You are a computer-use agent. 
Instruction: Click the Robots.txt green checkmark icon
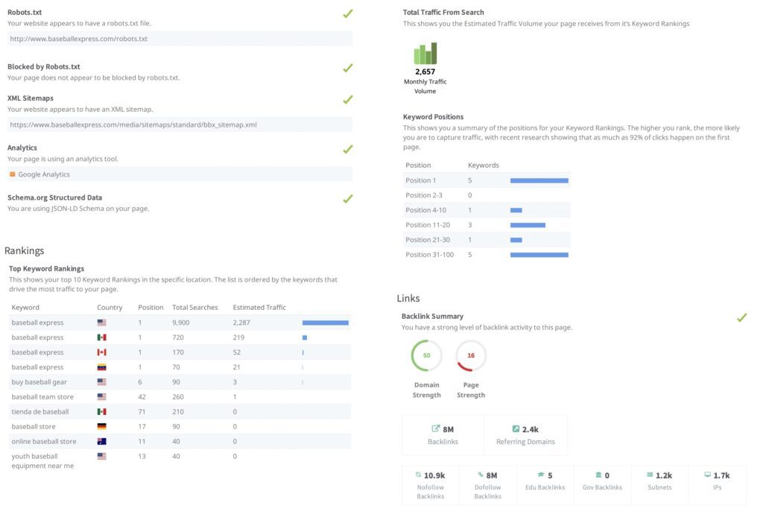pos(347,13)
